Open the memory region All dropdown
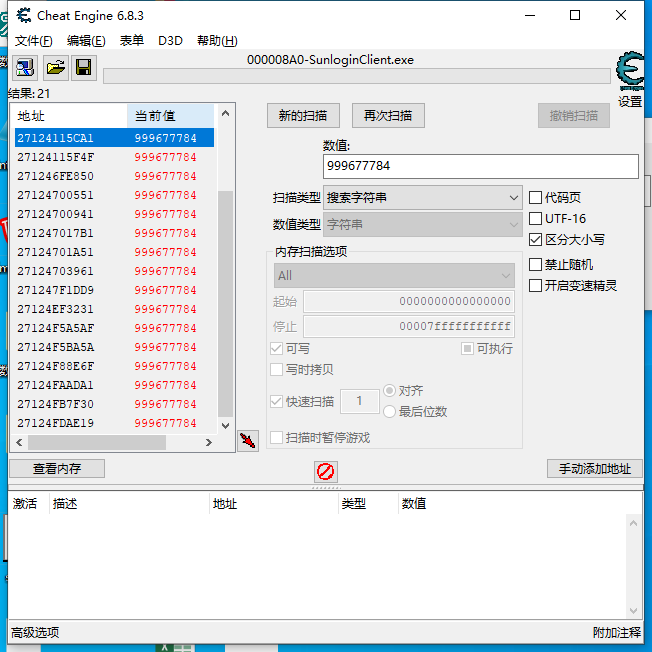 click(394, 275)
